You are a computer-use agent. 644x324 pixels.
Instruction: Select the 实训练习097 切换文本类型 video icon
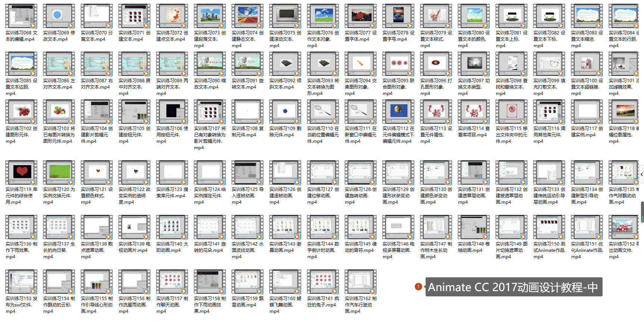tap(474, 64)
